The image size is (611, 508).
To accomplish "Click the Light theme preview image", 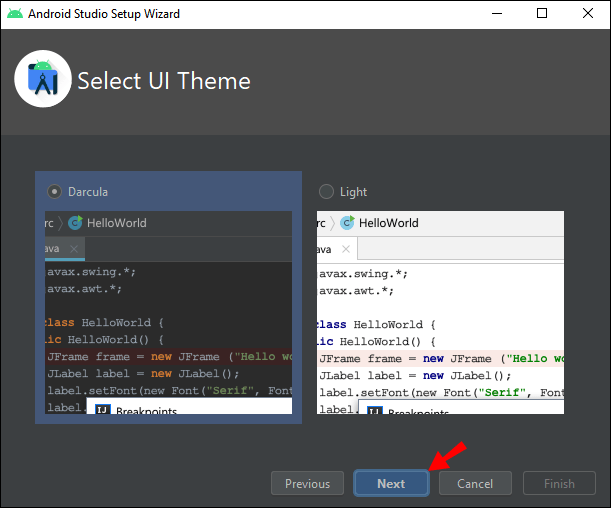I will [440, 312].
